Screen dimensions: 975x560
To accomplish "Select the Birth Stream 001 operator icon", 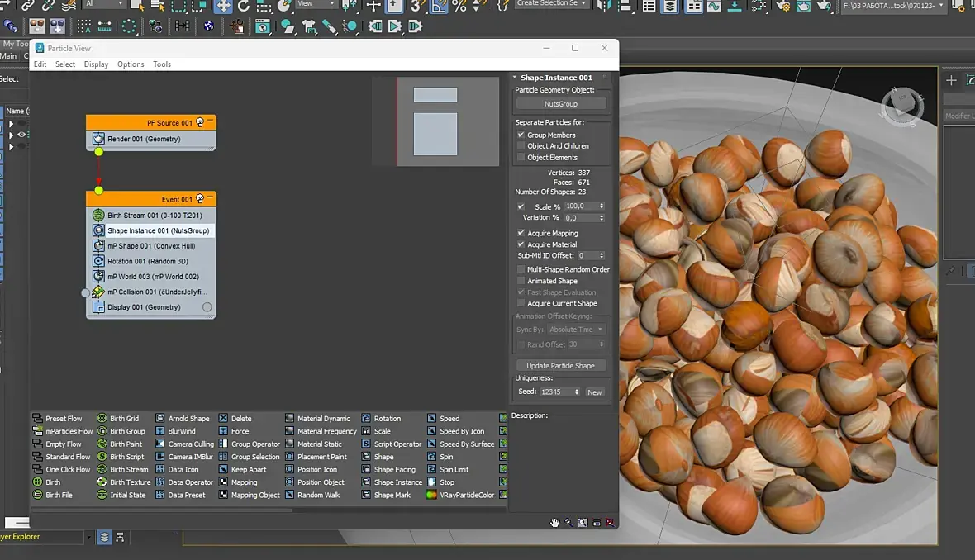I will coord(98,216).
